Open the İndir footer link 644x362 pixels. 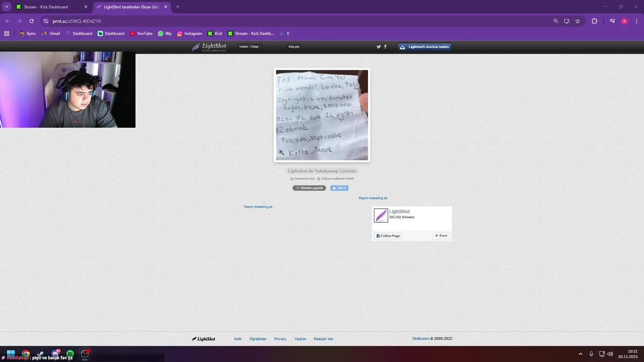point(238,339)
